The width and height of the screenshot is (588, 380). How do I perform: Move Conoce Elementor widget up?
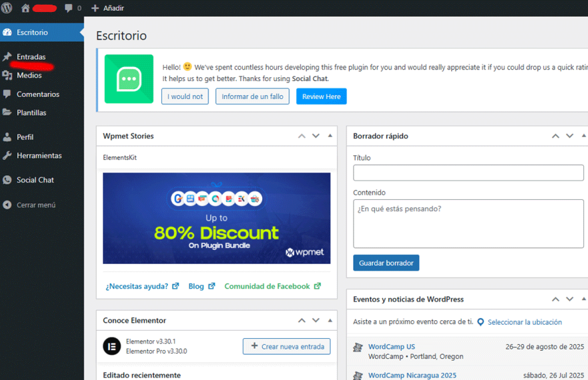pos(302,320)
